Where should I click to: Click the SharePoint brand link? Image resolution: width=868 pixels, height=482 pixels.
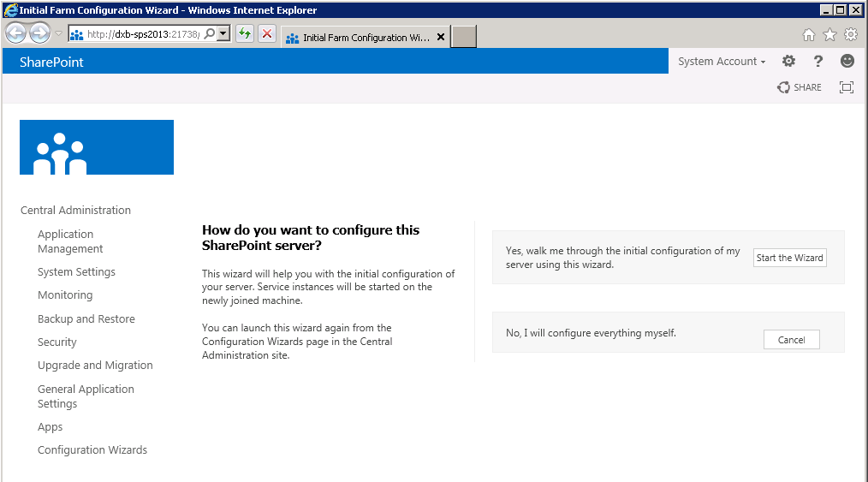tap(51, 62)
